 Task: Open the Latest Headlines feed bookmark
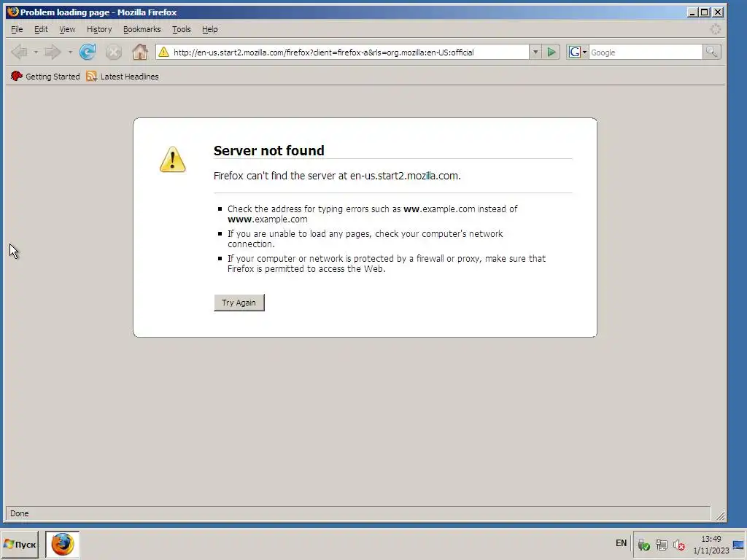coord(123,76)
